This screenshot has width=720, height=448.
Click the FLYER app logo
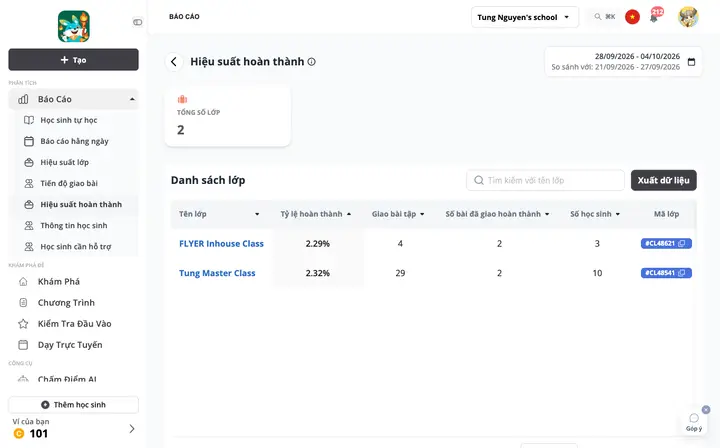pos(73,27)
